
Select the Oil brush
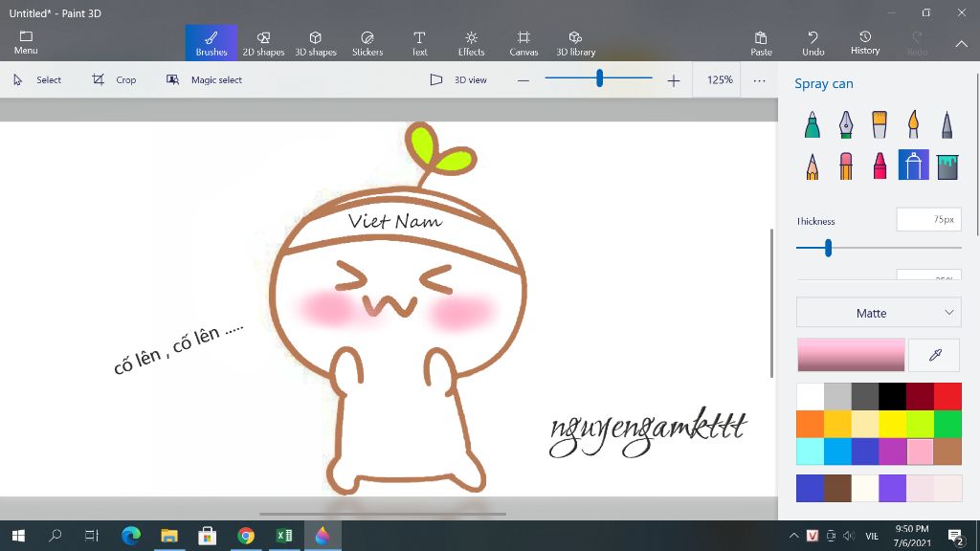coord(880,124)
